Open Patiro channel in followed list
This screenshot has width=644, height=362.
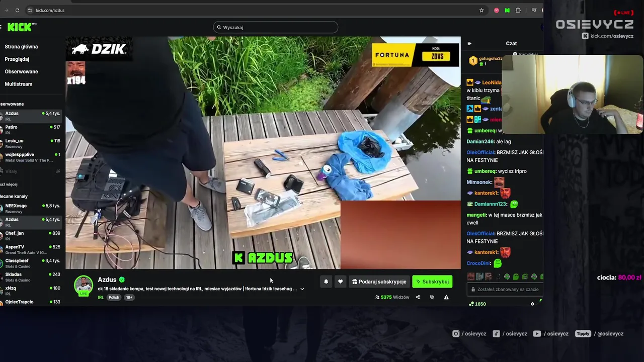(x=31, y=130)
